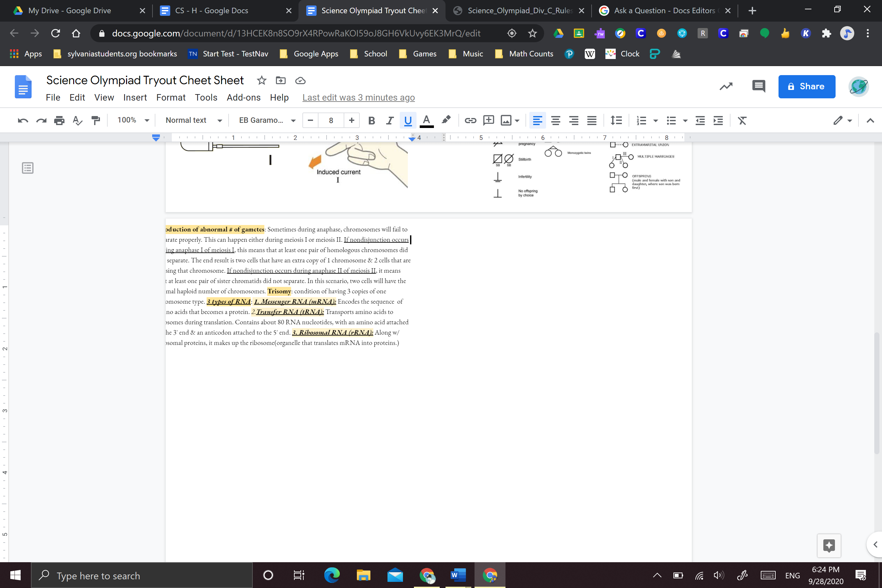Toggle Bold formatting
Screen dimensions: 882x588
[371, 120]
